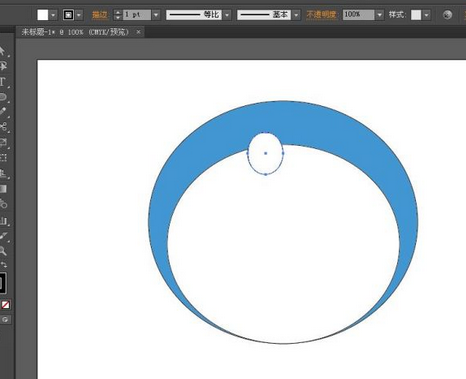466x379 pixels.
Task: Switch to the 未标题-1 document tab
Action: coord(75,32)
